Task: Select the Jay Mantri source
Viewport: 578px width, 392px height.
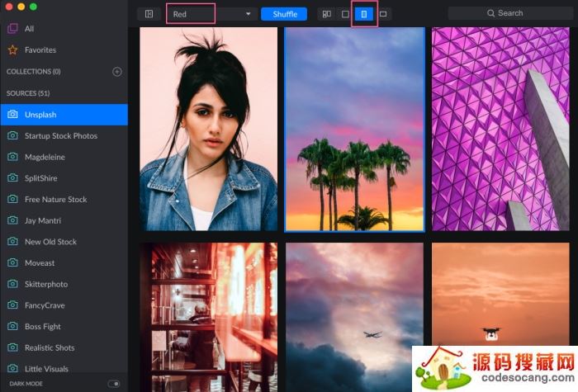Action: coord(64,220)
